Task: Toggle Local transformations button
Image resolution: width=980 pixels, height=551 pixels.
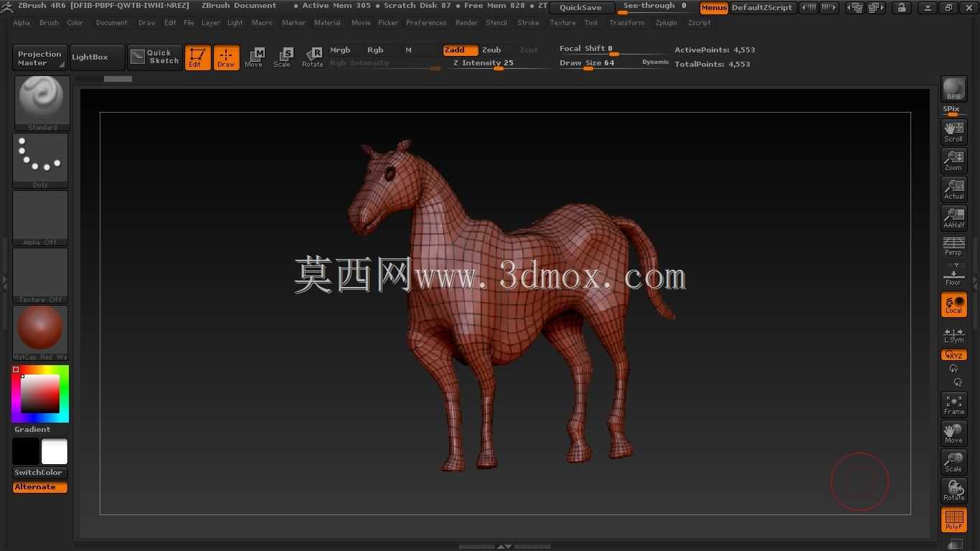Action: pos(953,305)
